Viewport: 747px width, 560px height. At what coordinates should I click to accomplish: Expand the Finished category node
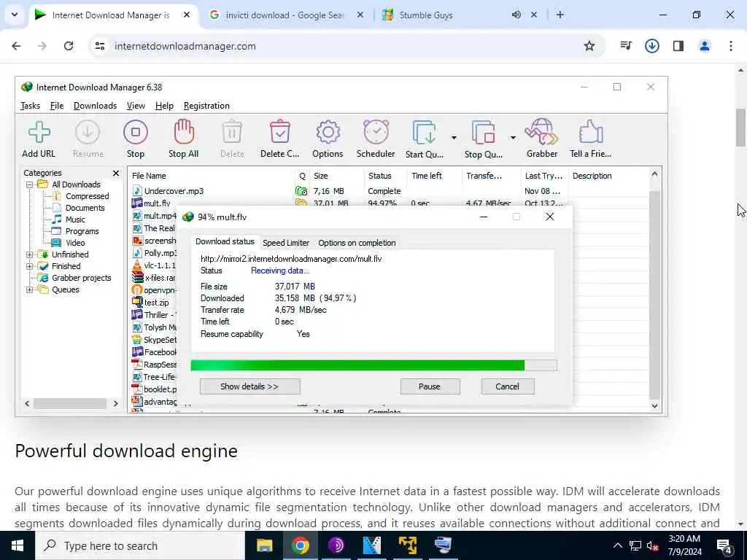[x=29, y=266]
